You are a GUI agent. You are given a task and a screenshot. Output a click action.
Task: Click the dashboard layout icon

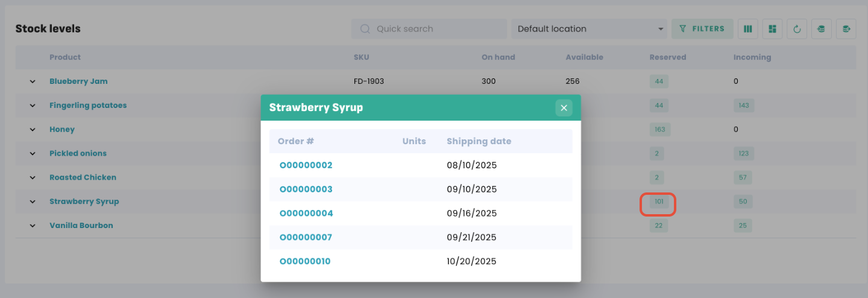tap(772, 29)
